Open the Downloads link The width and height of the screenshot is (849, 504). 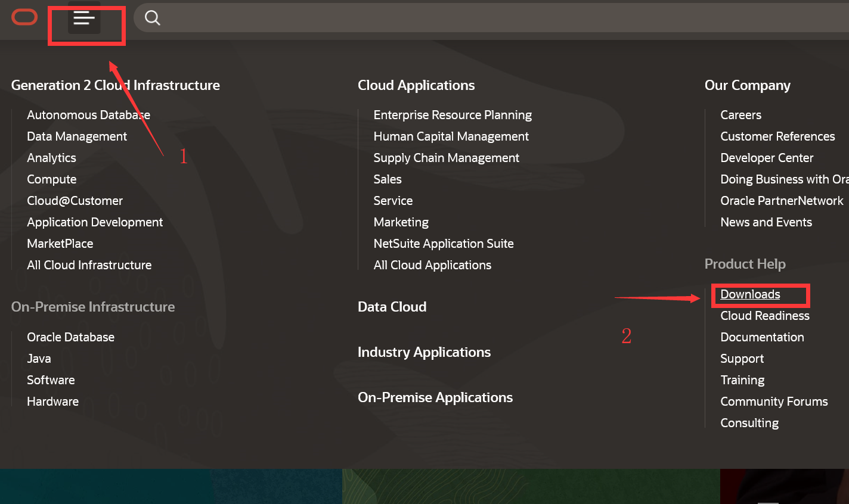pyautogui.click(x=750, y=294)
